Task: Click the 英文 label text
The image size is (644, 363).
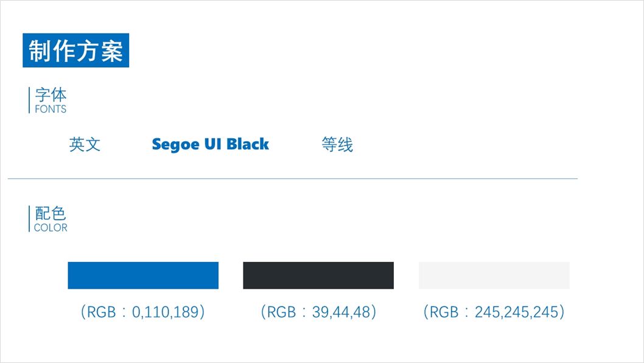Action: pyautogui.click(x=85, y=144)
